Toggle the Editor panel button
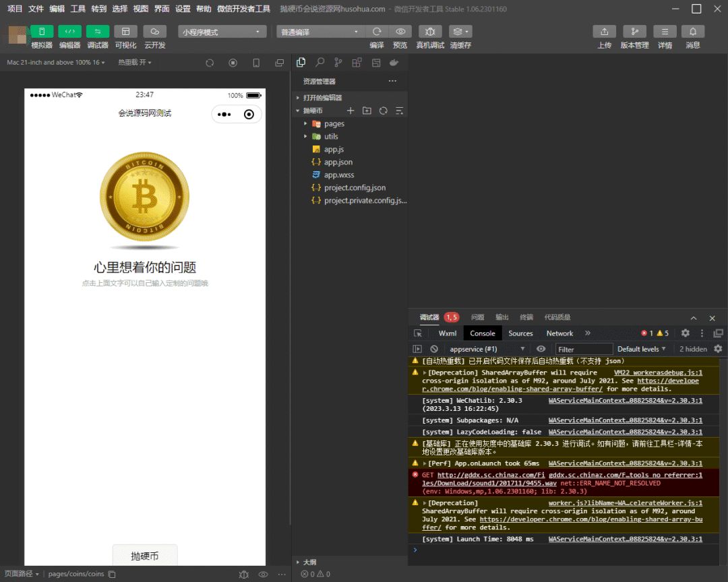This screenshot has height=582, width=728. click(x=69, y=32)
